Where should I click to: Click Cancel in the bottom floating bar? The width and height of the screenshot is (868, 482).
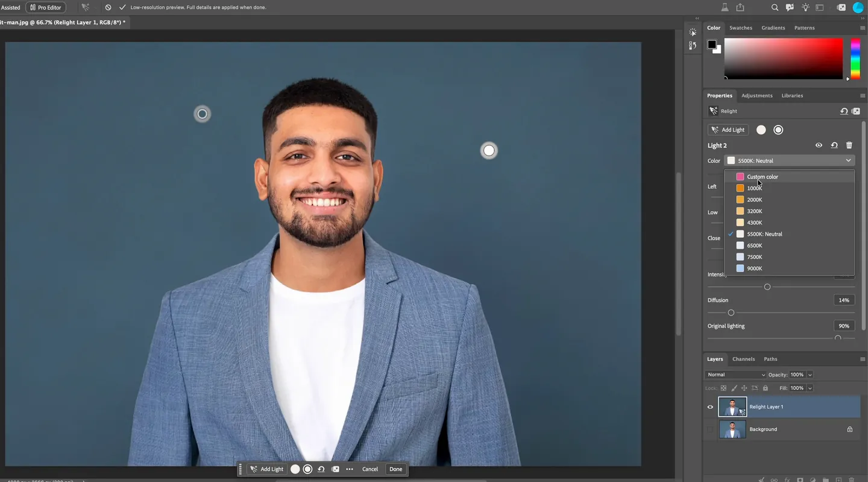coord(370,469)
